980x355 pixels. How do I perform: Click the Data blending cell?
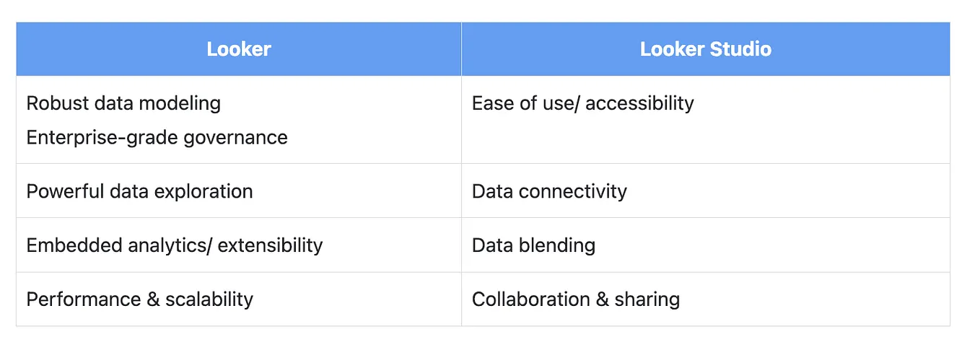coord(706,245)
